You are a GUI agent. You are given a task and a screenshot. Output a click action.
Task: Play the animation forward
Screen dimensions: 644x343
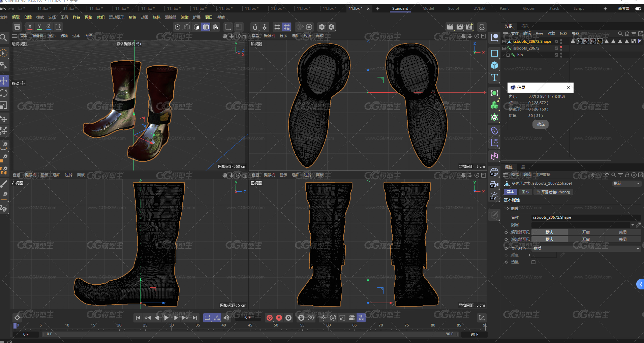(x=166, y=318)
